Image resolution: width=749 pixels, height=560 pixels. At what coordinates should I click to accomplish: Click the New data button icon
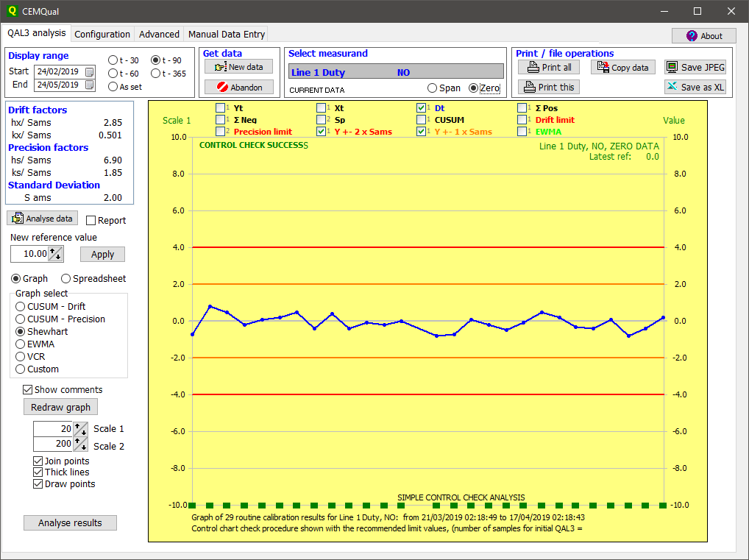coord(220,67)
